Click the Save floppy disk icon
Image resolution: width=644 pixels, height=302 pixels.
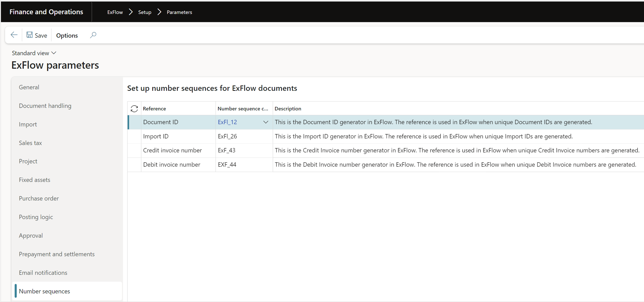tap(29, 35)
